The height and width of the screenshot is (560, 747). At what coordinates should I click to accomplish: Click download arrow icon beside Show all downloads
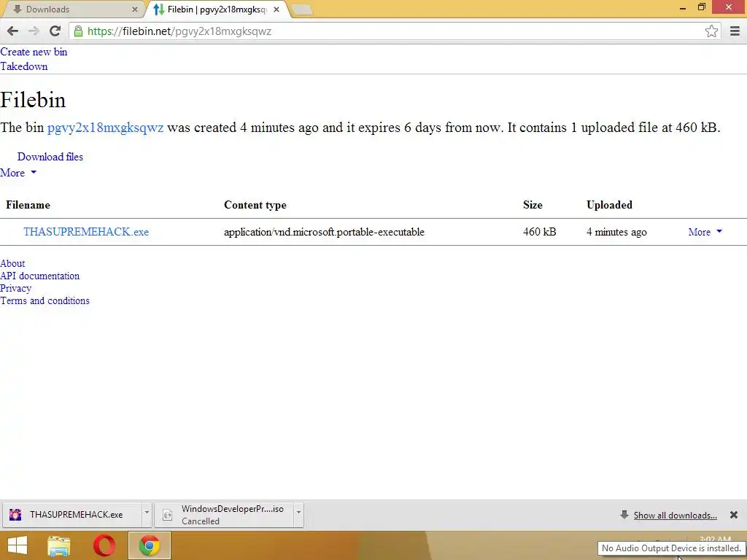click(x=624, y=515)
